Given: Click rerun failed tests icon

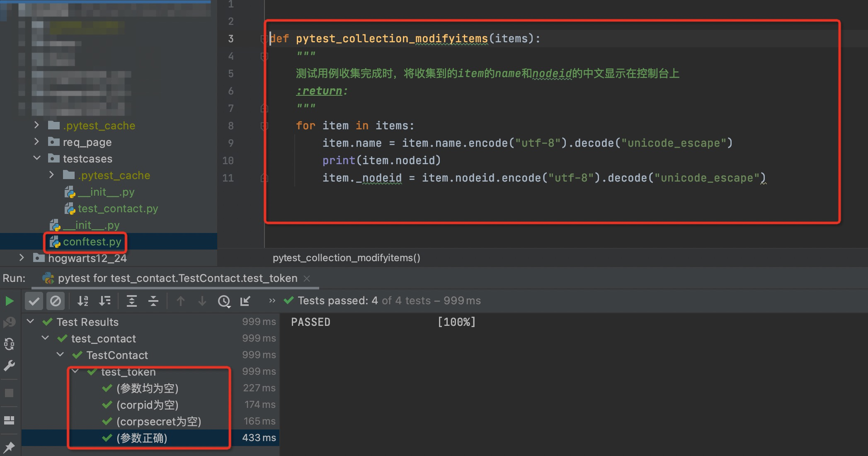Looking at the screenshot, I should [9, 323].
